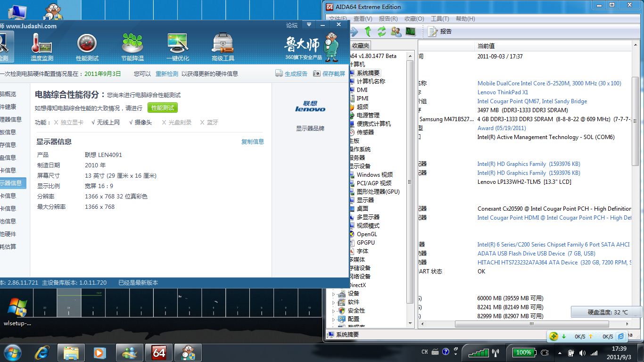Image resolution: width=644 pixels, height=362 pixels.
Task: Open AIDA64 工具(T) menu
Action: point(440,19)
